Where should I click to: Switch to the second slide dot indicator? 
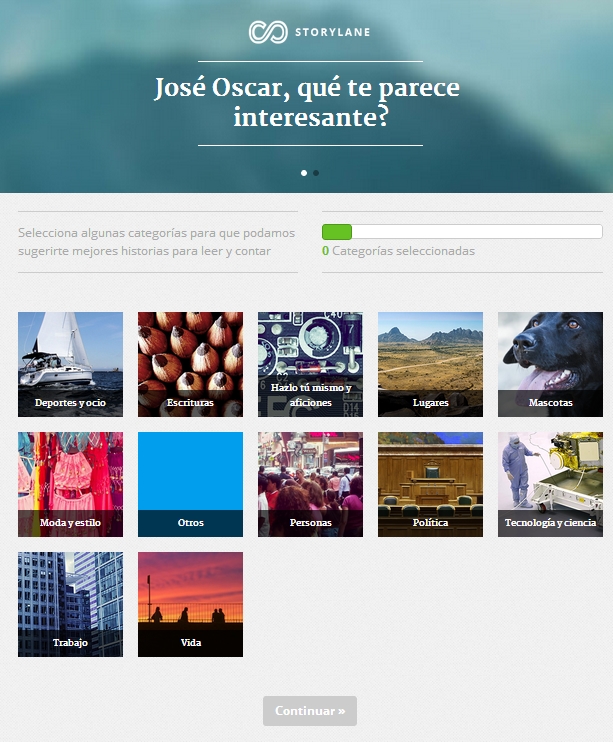[316, 173]
